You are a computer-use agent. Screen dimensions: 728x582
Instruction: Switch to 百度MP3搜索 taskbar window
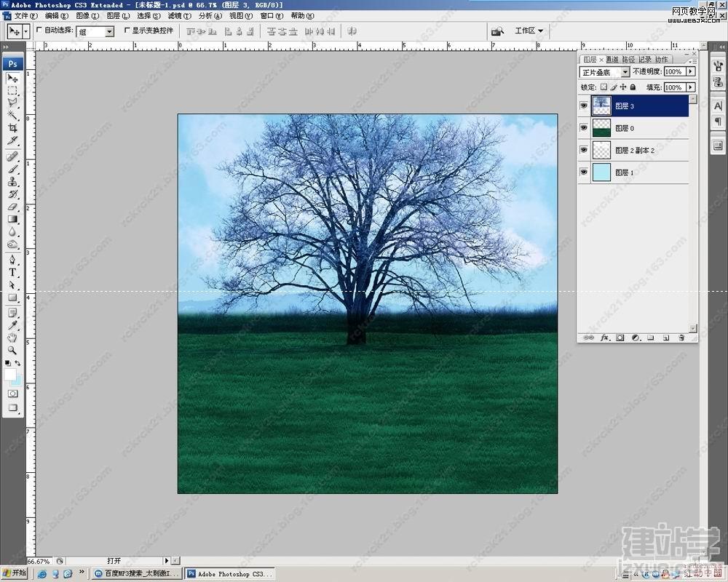pos(137,574)
